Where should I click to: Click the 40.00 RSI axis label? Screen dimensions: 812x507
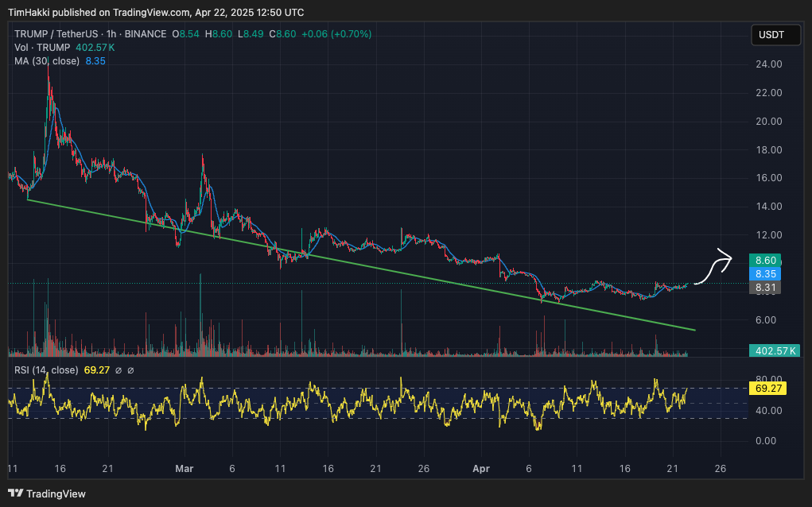pos(769,410)
